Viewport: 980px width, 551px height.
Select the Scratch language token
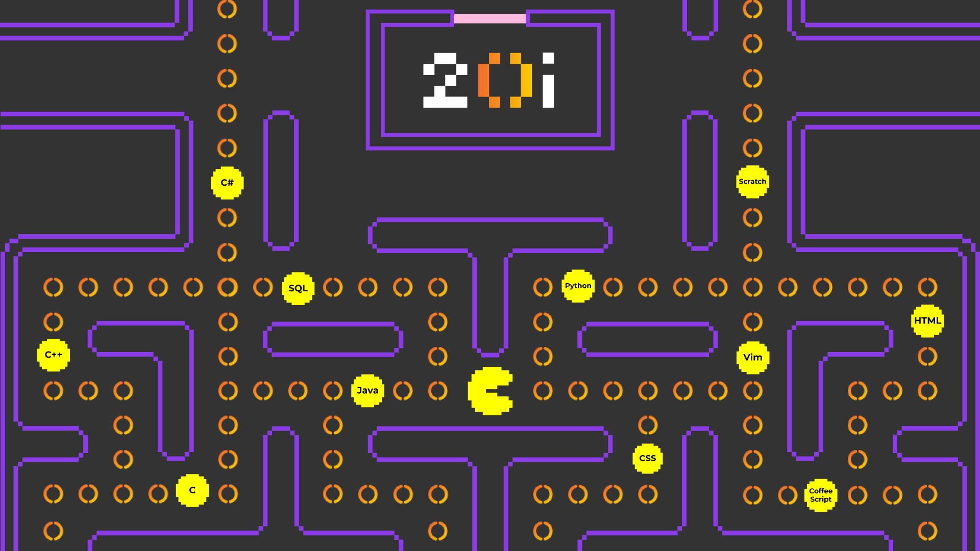(x=752, y=180)
